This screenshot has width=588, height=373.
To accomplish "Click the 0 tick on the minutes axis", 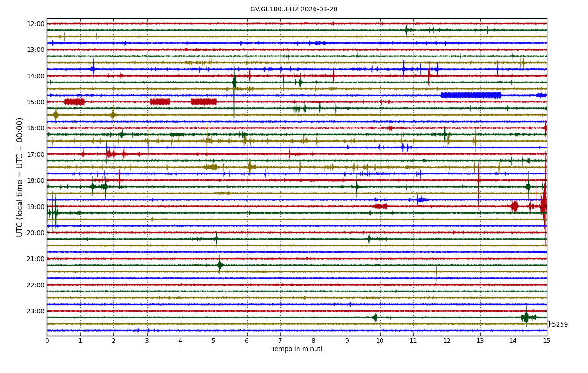I will click(47, 341).
